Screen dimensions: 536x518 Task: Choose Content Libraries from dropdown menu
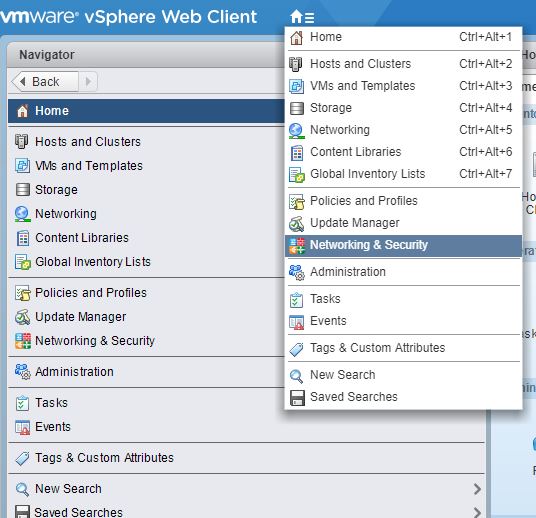click(403, 152)
